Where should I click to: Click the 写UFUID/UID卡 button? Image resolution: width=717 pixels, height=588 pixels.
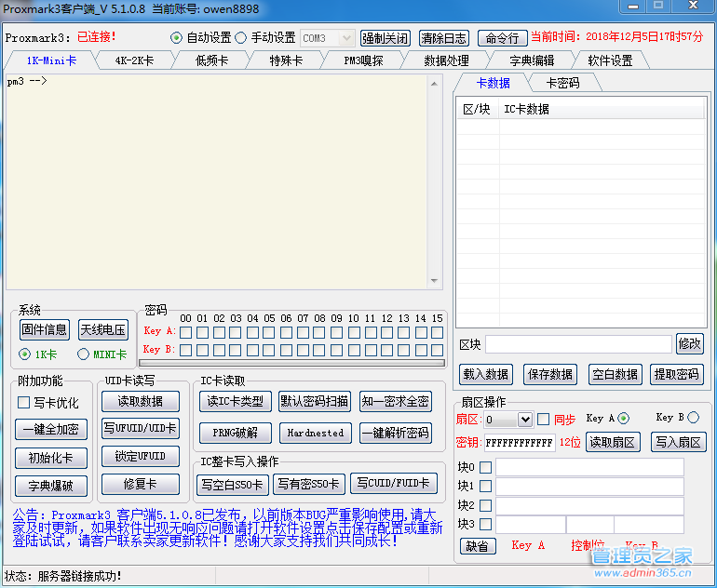click(141, 429)
